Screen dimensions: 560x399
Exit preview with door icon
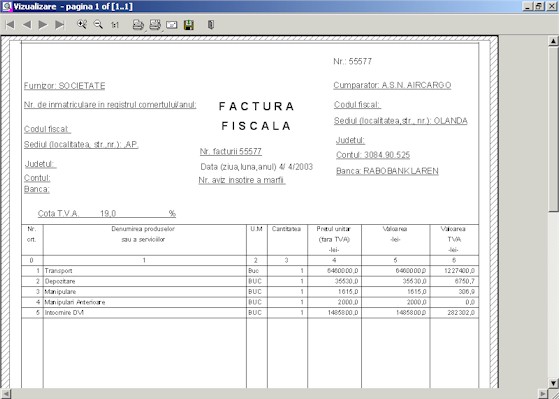click(x=211, y=25)
